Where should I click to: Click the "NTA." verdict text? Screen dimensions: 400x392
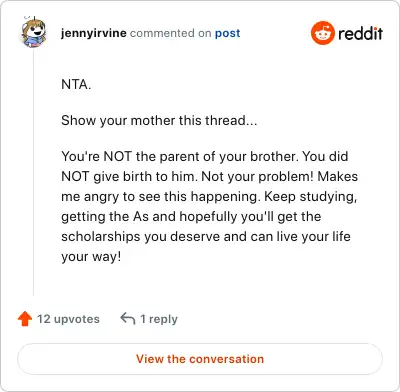[76, 84]
